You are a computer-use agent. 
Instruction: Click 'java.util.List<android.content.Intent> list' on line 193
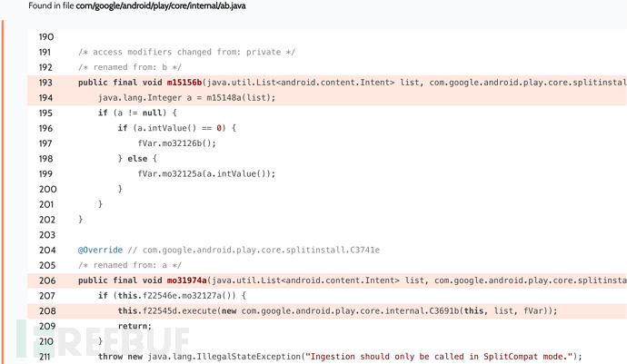tap(313, 83)
